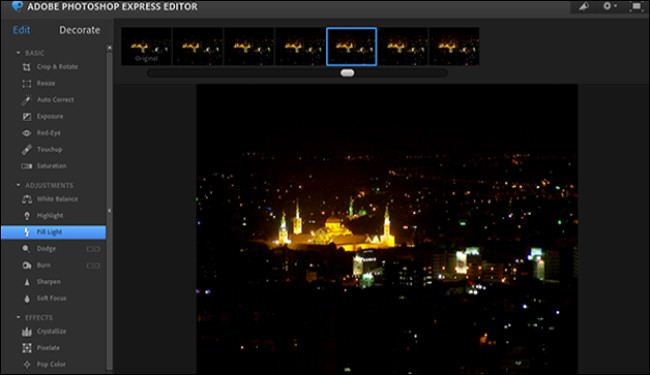Open dropdown arrow next to gear
Image resolution: width=650 pixels, height=375 pixels.
point(616,6)
